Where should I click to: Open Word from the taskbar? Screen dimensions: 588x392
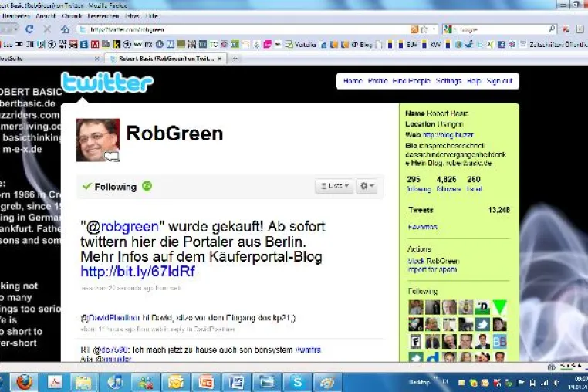(236, 382)
